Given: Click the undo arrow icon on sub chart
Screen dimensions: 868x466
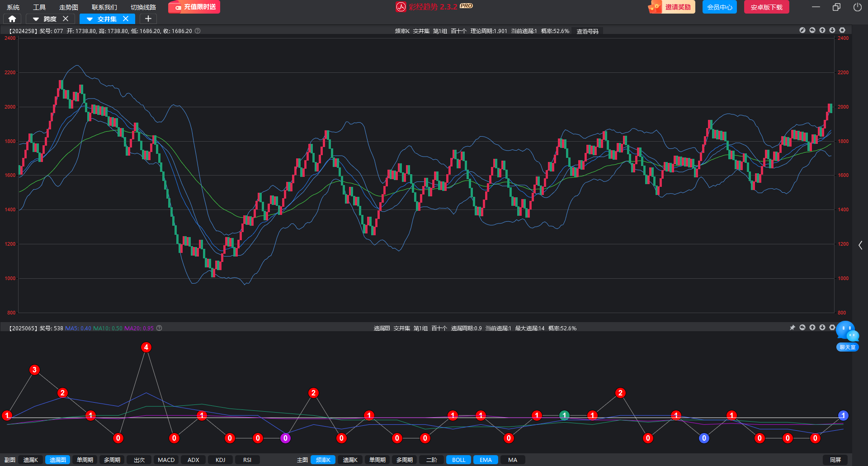Looking at the screenshot, I should click(802, 328).
